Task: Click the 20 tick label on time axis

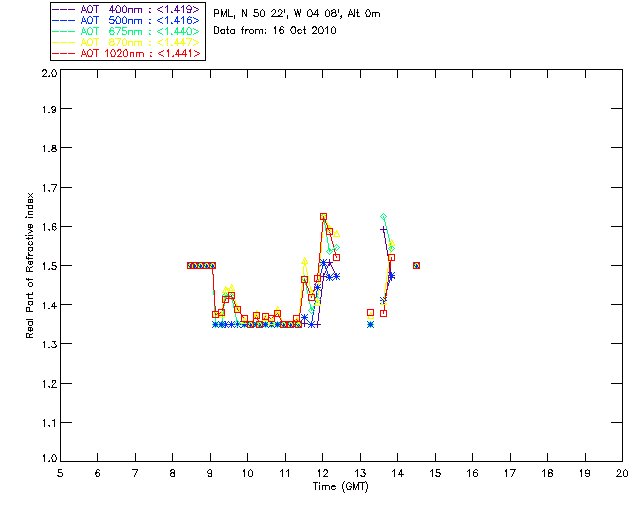Action: click(x=622, y=473)
